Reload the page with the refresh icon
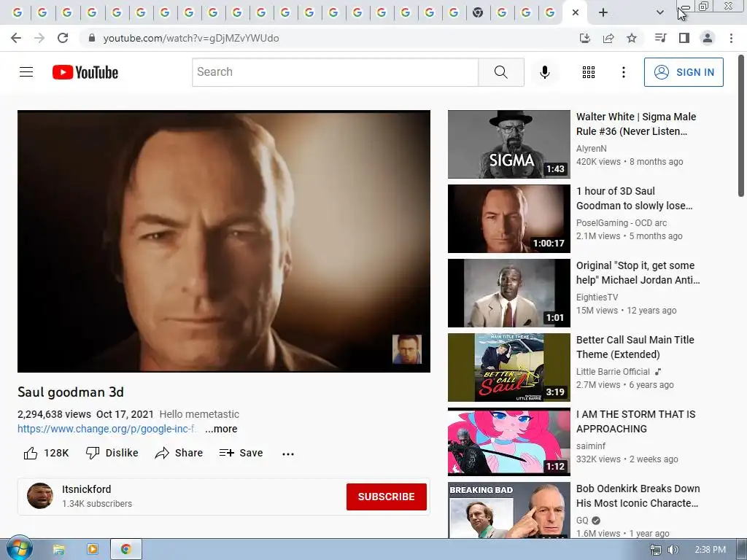The width and height of the screenshot is (747, 560). point(63,38)
